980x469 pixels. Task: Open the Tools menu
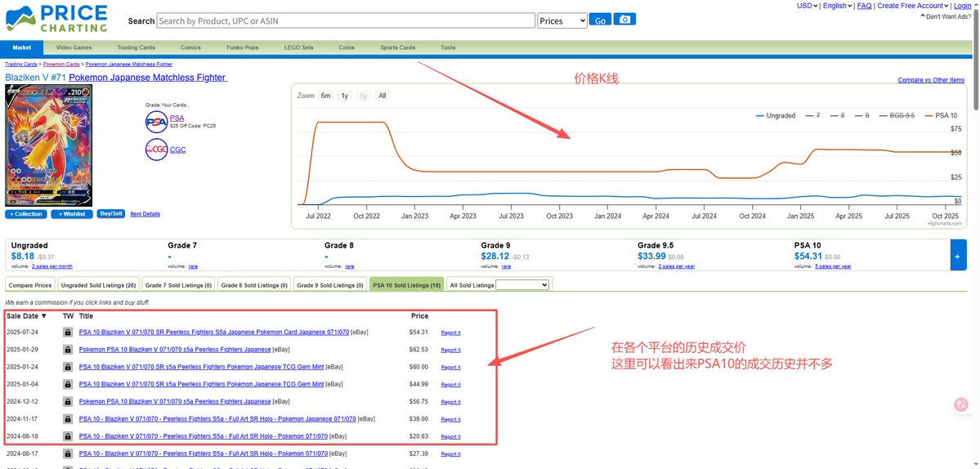448,47
